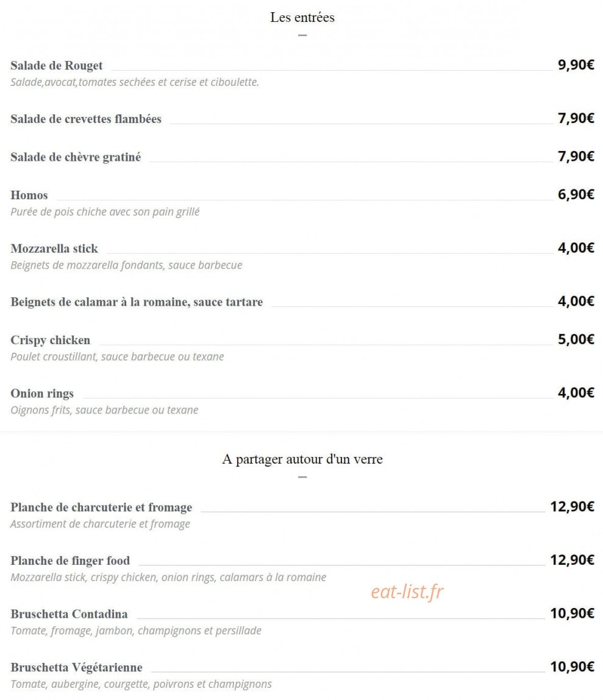603x700 pixels.
Task: Select Bruschetta Végétarienne
Action: (77, 668)
